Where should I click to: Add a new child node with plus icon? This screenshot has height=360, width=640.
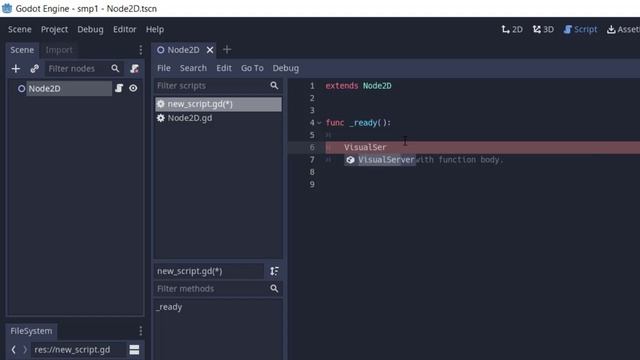tap(16, 69)
